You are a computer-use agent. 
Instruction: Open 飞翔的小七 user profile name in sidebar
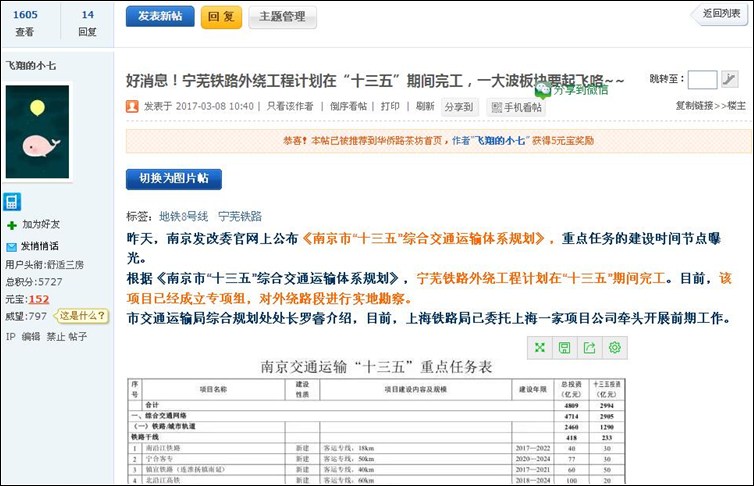(x=30, y=65)
